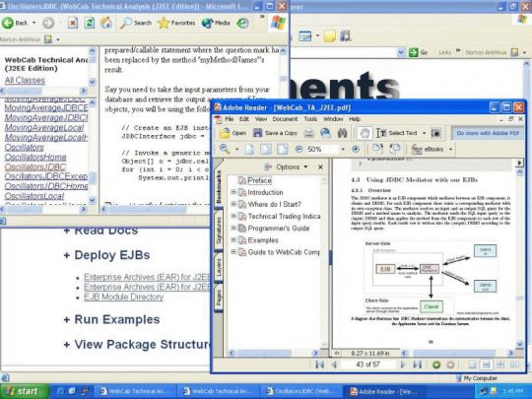Switch to Adobe Reader taskbar button

coord(385,391)
